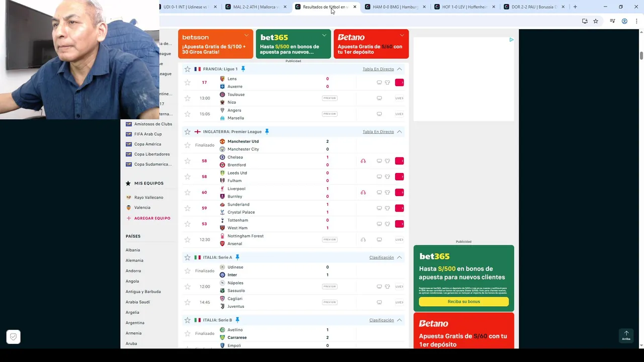Open Tabla En Directo for Premier League
Viewport: 644px width, 362px height.
(378, 132)
